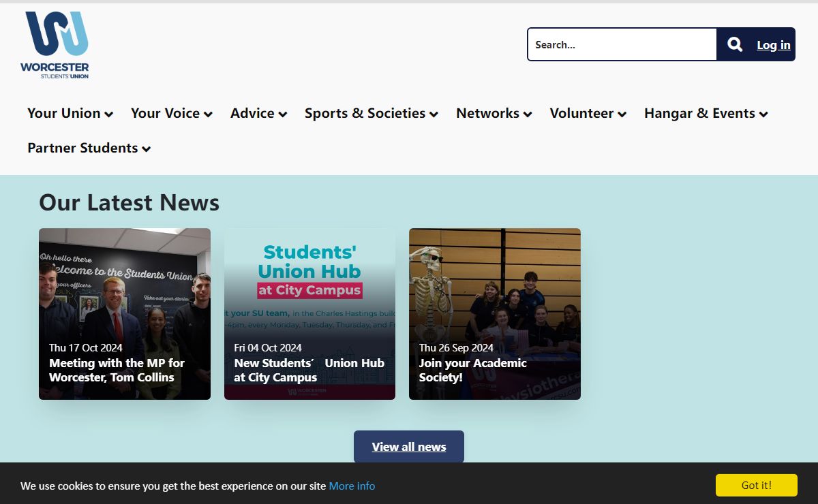Click the Our Latest News heading
This screenshot has width=818, height=504.
click(x=130, y=202)
